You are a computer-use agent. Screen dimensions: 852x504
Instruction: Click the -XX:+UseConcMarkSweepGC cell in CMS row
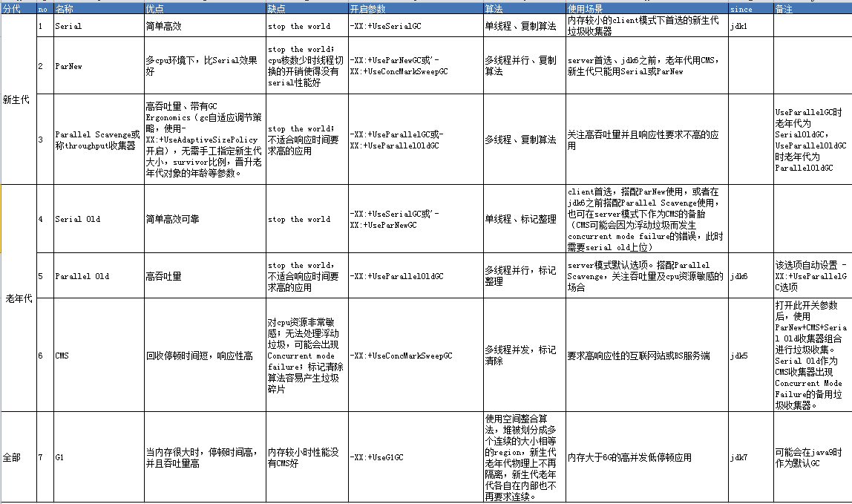[x=416, y=355]
